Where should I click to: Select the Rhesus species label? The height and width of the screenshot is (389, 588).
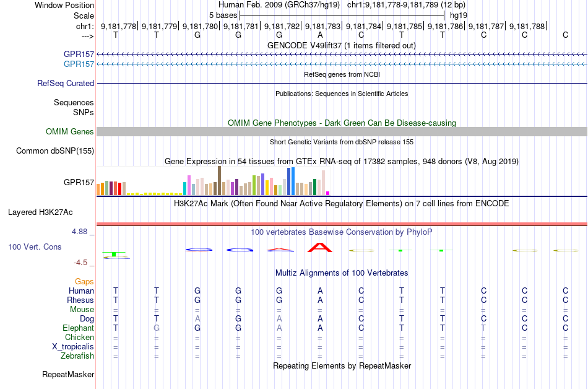(x=80, y=300)
